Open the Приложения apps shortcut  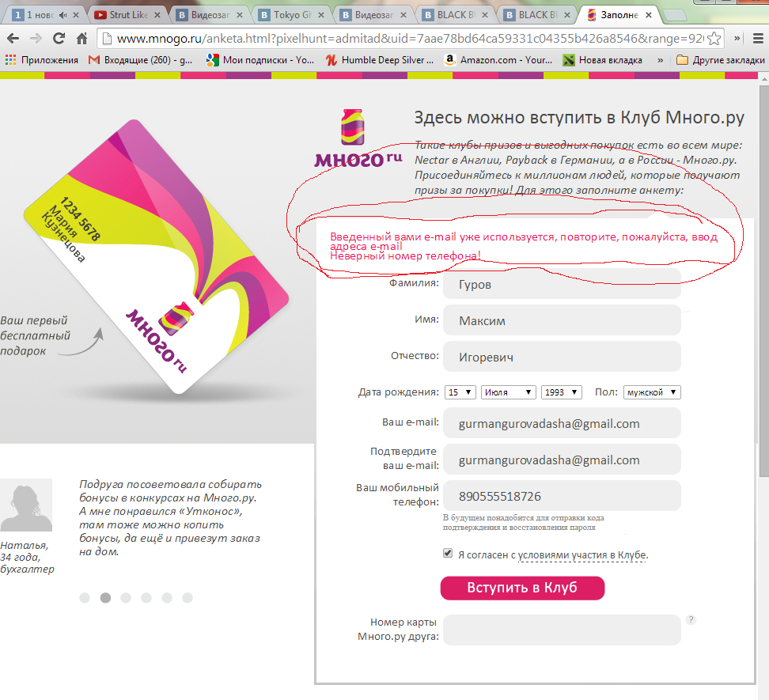(42, 60)
